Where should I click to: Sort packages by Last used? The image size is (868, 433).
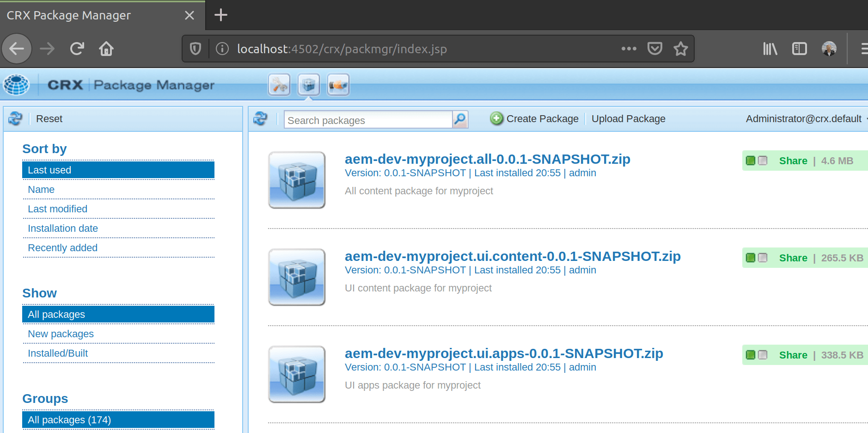(118, 170)
